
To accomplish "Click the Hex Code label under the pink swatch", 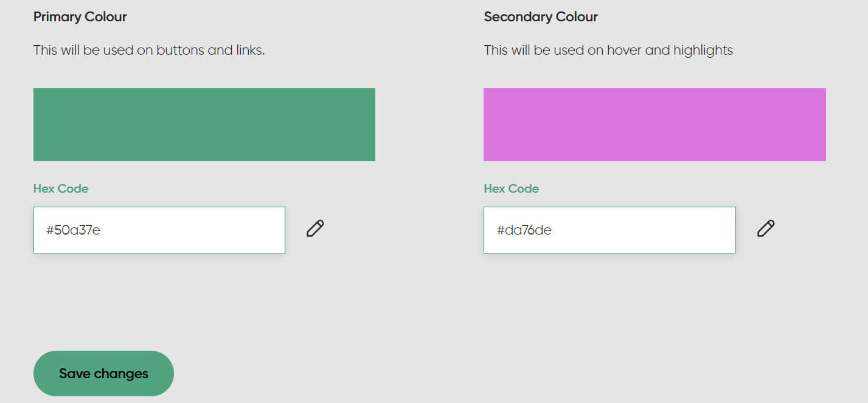I will point(512,189).
